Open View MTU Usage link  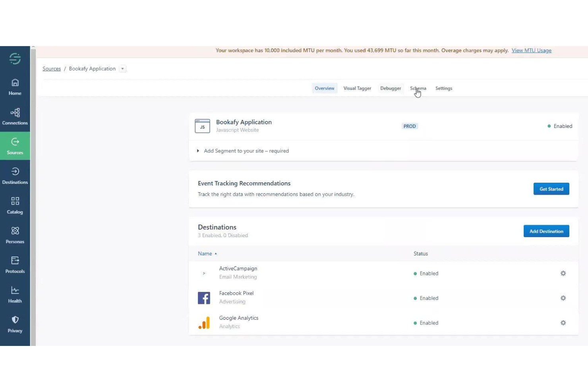click(531, 50)
